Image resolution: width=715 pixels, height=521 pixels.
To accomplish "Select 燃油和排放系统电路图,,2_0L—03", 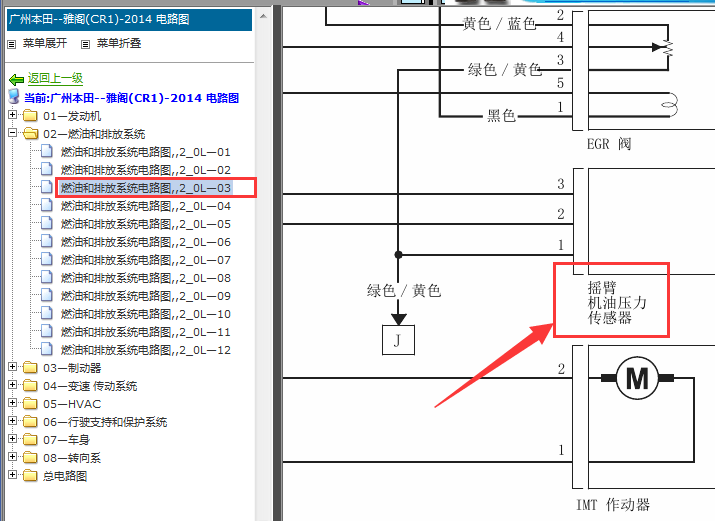I will [x=145, y=188].
